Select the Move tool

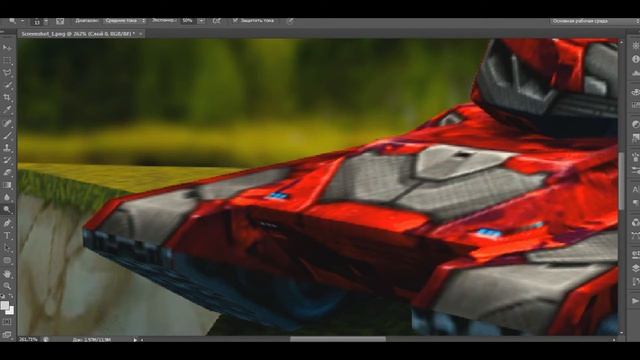tap(7, 48)
